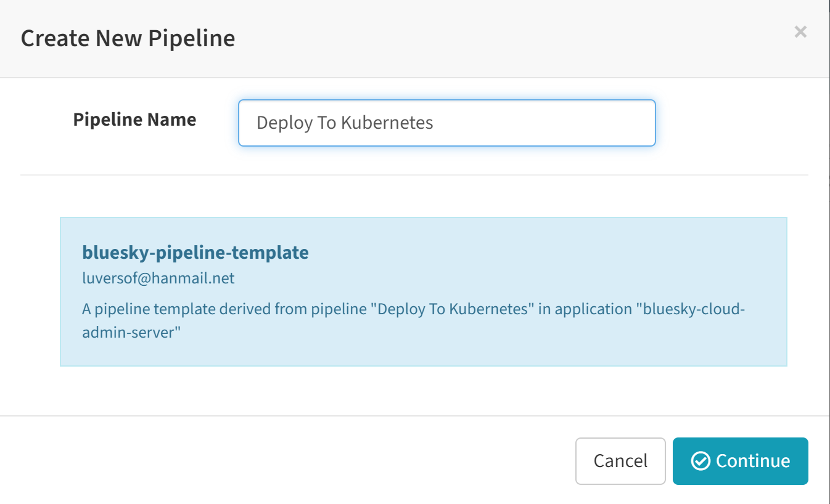The width and height of the screenshot is (830, 504).
Task: Click "bluesky-cloud-" text ending description's first line
Action: point(694,308)
